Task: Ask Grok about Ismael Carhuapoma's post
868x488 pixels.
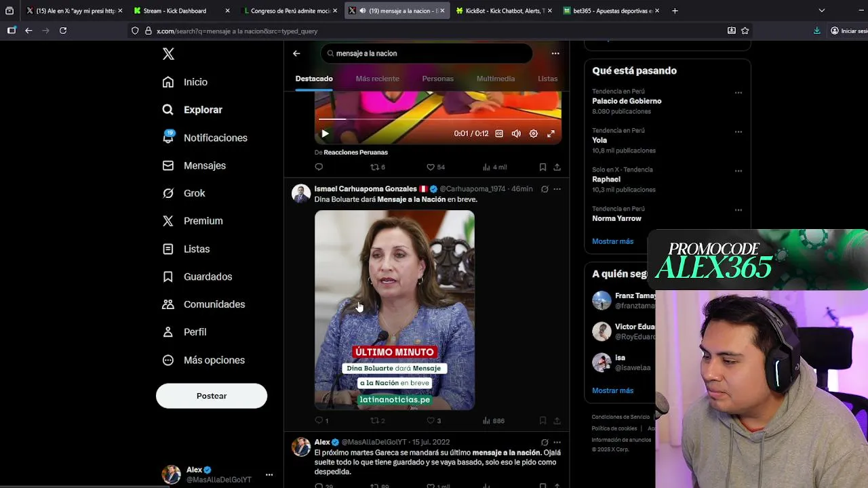Action: tap(545, 189)
